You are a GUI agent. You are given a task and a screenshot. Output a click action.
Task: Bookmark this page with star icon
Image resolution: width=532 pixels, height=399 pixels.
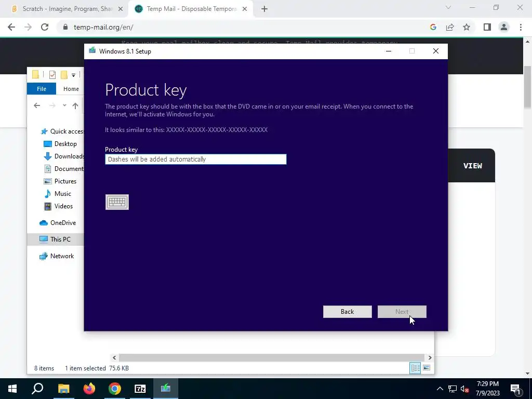(467, 27)
